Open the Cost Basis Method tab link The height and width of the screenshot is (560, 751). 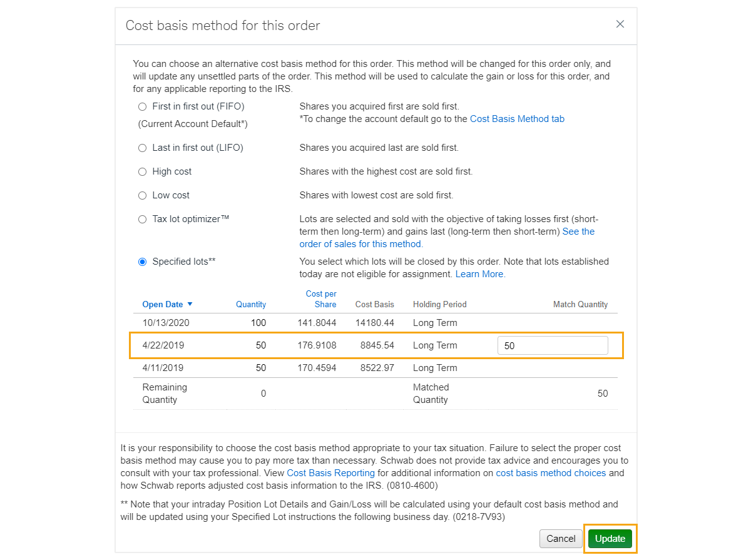click(517, 119)
